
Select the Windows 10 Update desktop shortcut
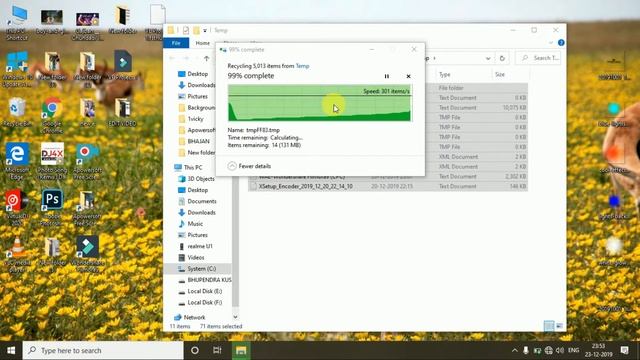coord(17,69)
